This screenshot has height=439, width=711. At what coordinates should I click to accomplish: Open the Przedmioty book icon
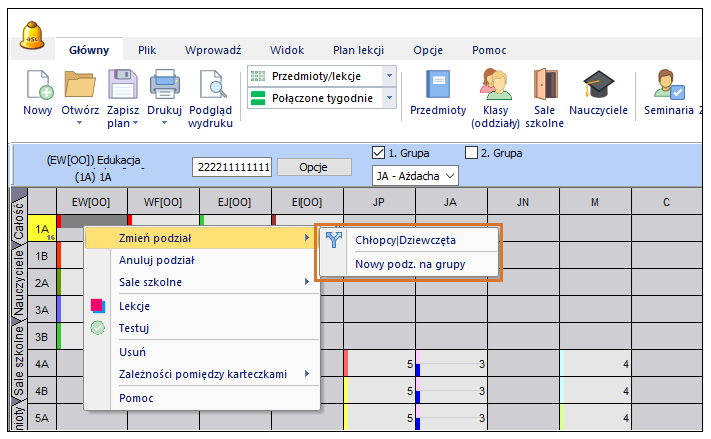tap(438, 87)
